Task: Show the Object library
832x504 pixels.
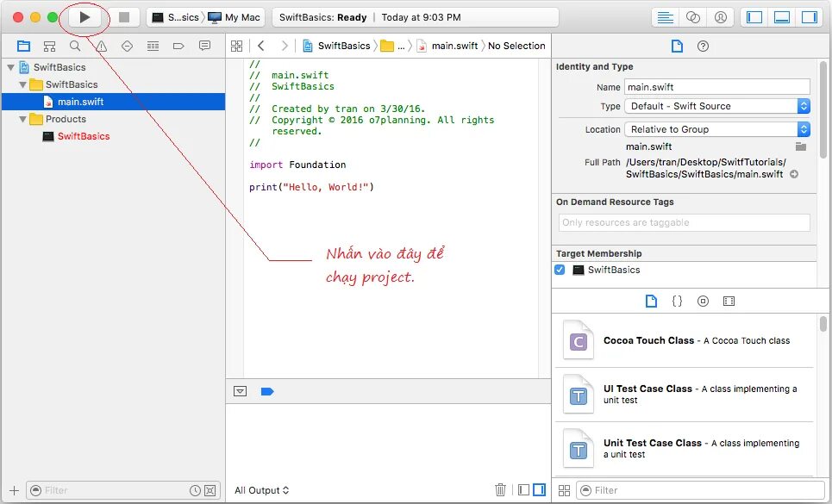Action: pyautogui.click(x=703, y=302)
